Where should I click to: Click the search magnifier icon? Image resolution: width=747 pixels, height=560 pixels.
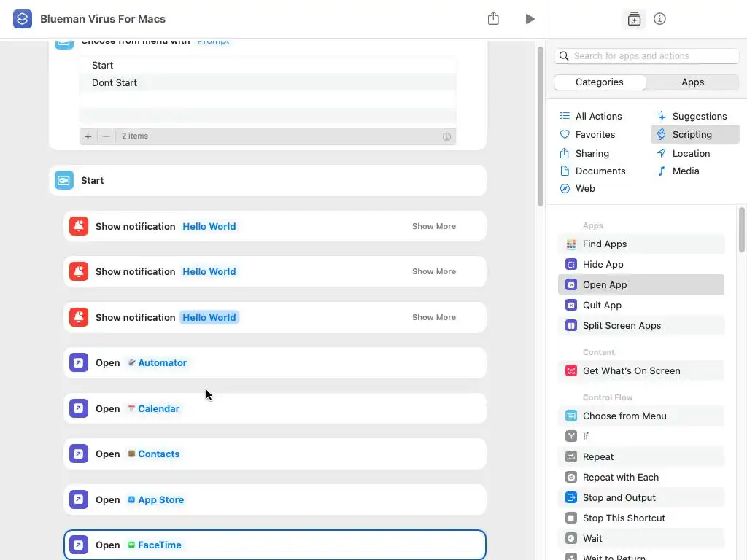pos(564,56)
